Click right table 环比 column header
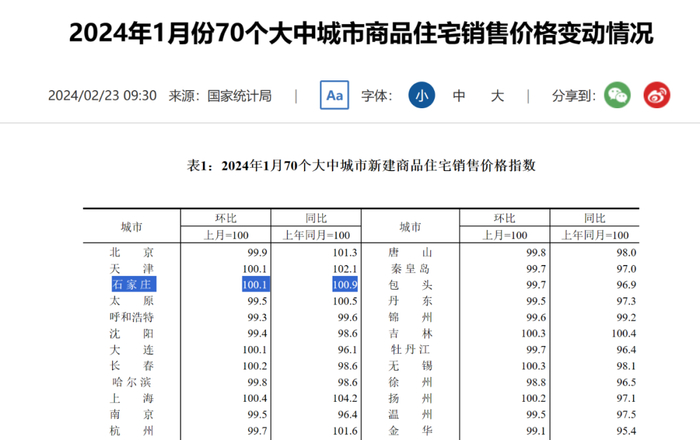Image resolution: width=700 pixels, height=440 pixels. [504, 218]
